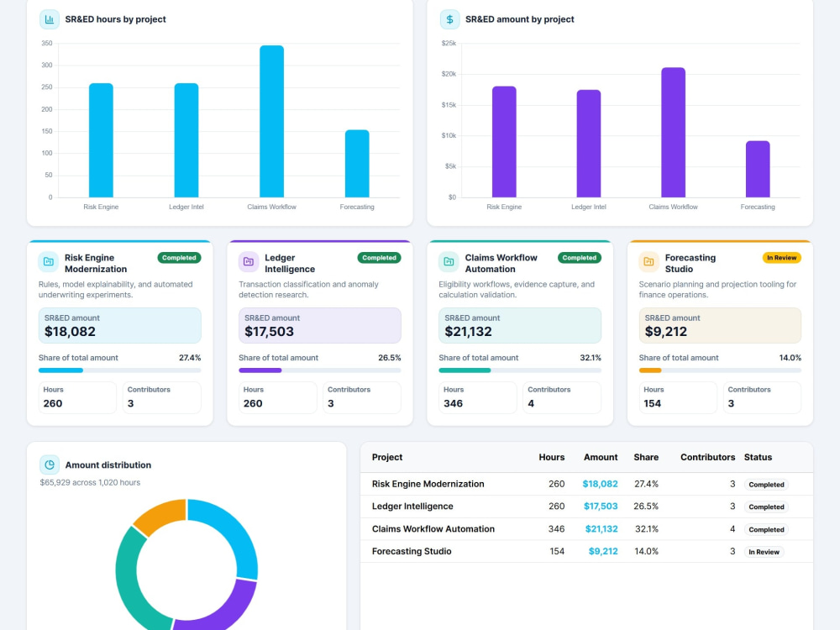Screen dimensions: 840x630
Task: Click the $18,082 SR&ED amount box
Action: [x=120, y=325]
